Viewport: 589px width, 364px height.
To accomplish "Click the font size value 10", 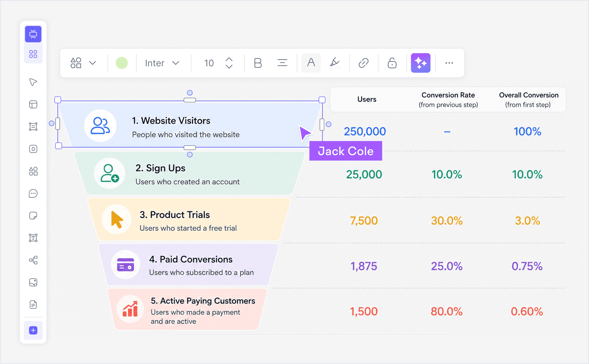I will point(209,63).
